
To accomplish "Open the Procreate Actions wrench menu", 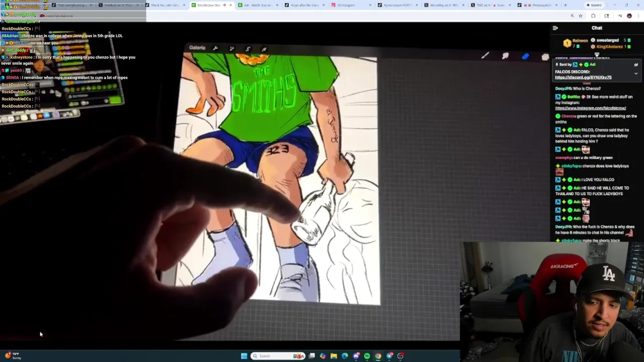I will (x=215, y=48).
